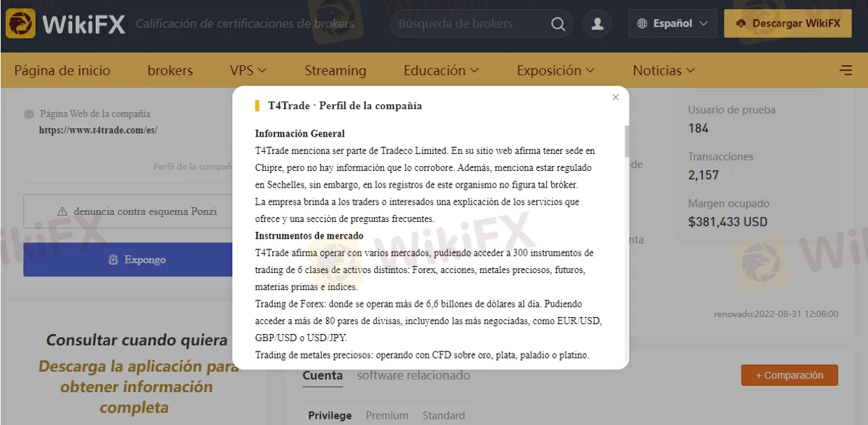This screenshot has width=868, height=425.
Task: Switch to software relacionado tab
Action: 413,375
